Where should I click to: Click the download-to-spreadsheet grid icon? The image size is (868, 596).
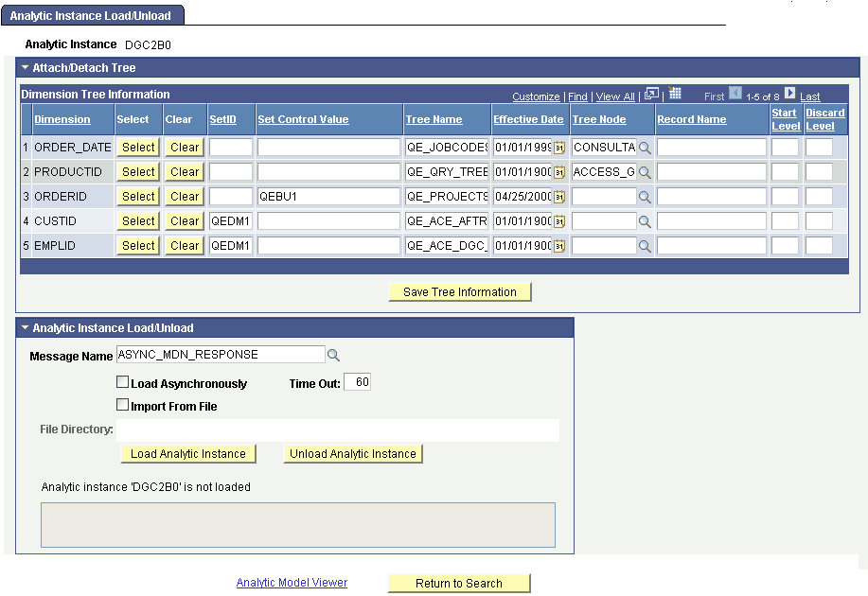(x=675, y=96)
